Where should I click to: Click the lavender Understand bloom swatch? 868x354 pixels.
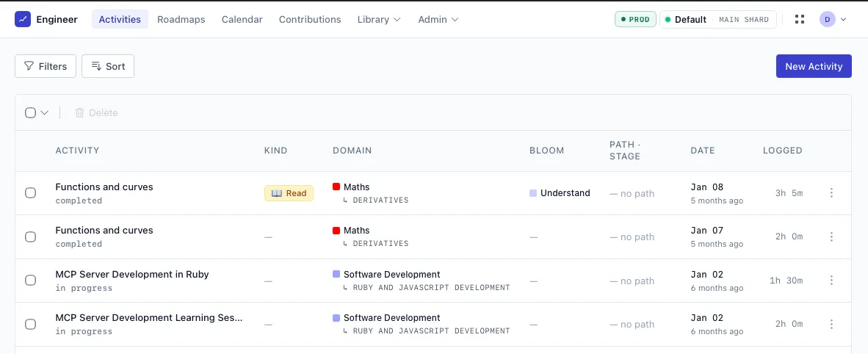click(x=533, y=192)
